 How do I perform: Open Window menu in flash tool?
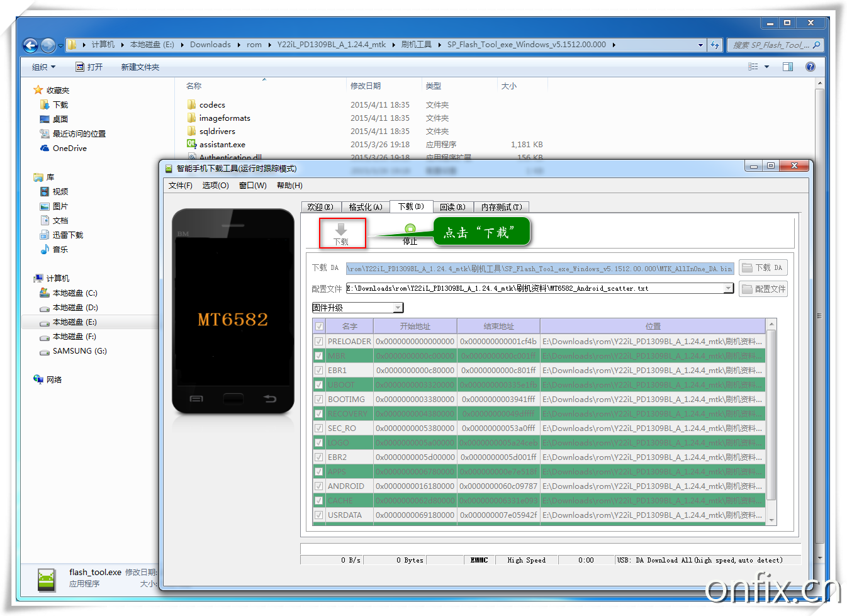(253, 186)
